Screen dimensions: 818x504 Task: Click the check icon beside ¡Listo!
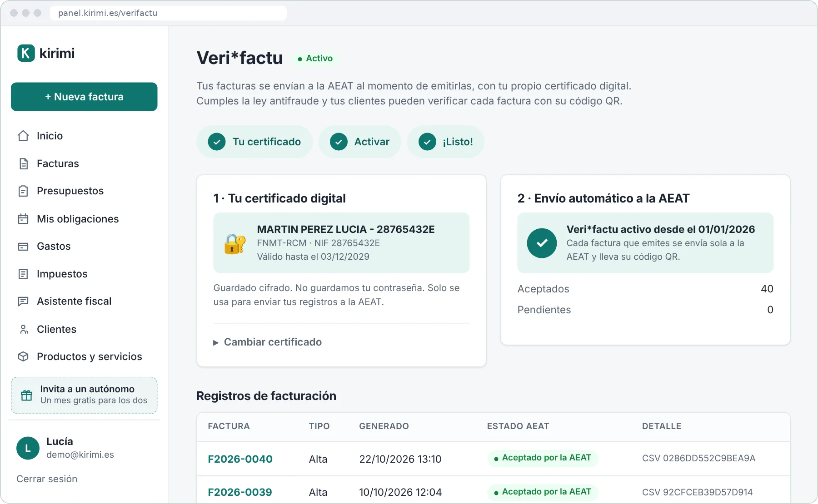click(427, 142)
